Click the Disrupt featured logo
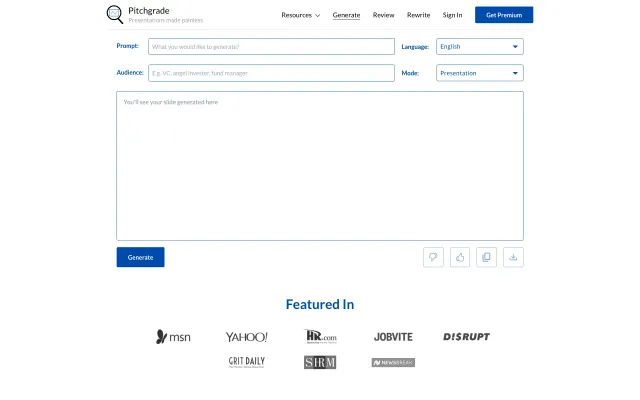 pos(466,337)
